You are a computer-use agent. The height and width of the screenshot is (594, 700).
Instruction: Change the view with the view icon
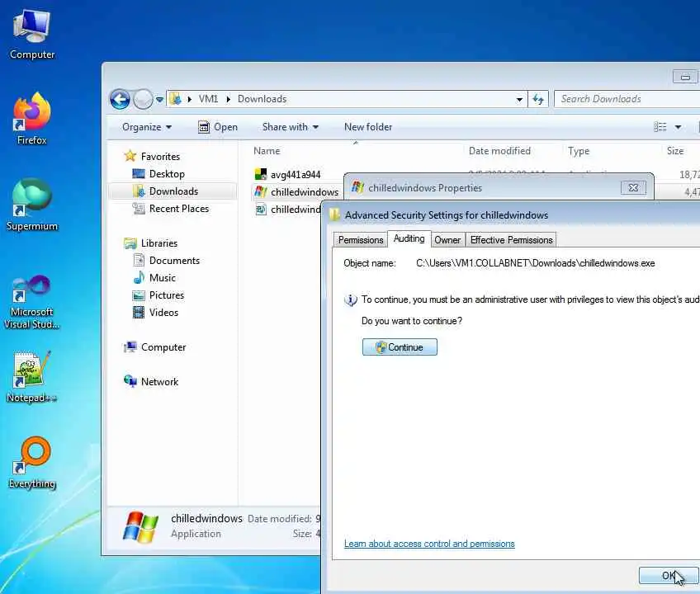660,127
